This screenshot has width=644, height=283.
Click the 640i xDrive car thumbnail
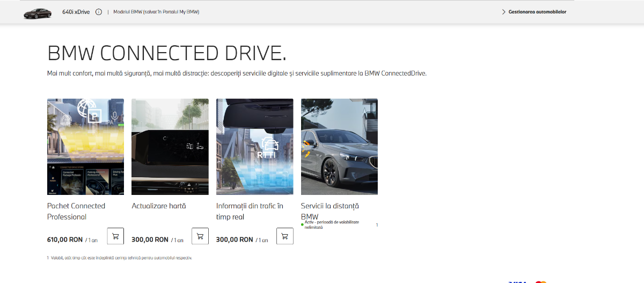(x=38, y=13)
